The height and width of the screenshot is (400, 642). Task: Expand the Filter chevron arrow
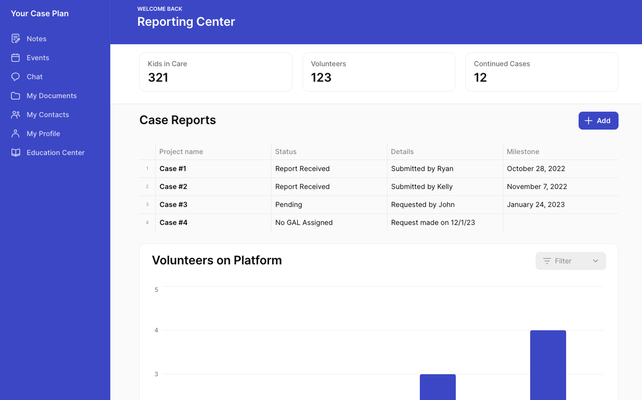point(596,261)
